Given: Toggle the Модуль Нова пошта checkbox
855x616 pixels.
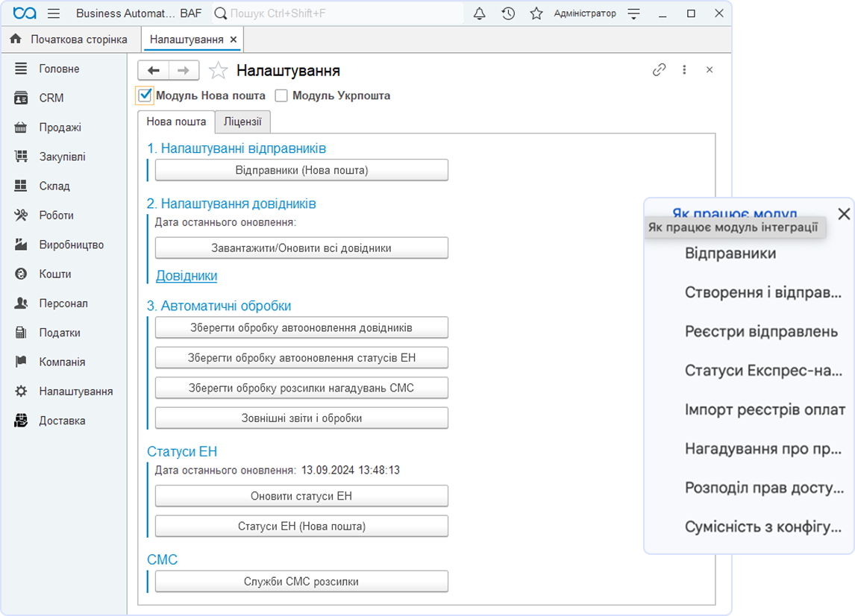Looking at the screenshot, I should [x=145, y=95].
